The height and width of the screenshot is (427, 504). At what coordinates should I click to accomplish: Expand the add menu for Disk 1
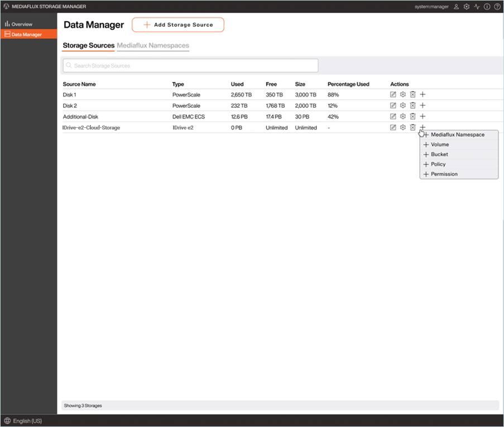click(423, 94)
